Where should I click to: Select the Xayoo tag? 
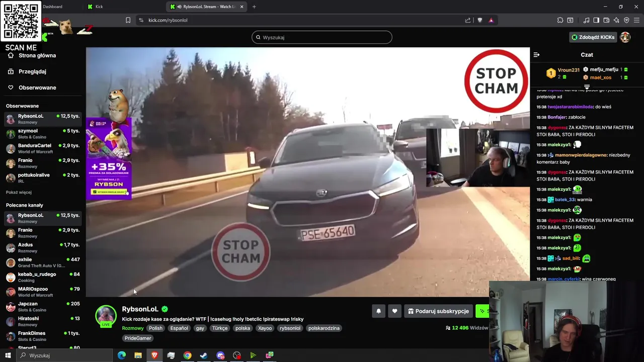pos(265,328)
